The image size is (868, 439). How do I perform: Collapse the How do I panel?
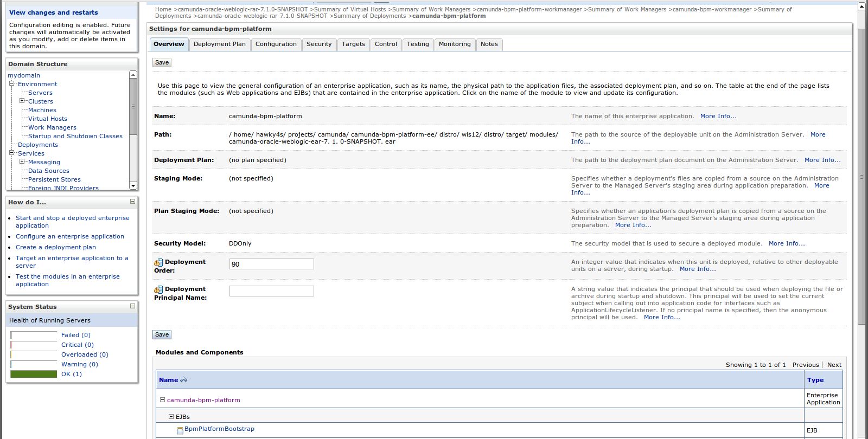[x=132, y=202]
